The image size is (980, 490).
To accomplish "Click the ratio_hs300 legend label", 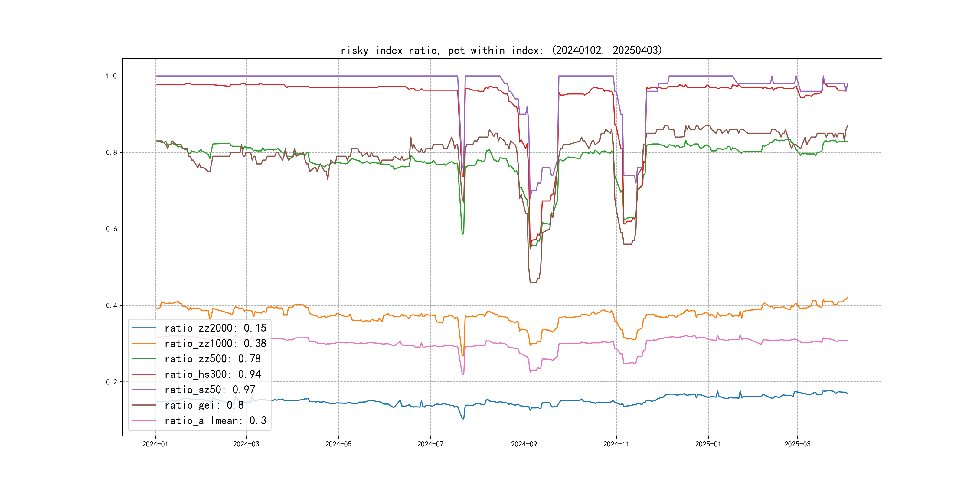I will [212, 374].
